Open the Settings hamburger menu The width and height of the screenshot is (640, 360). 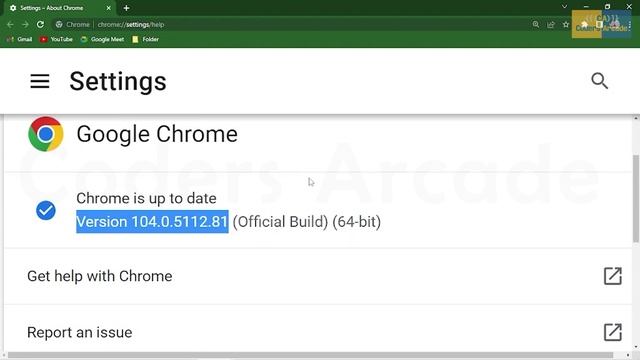(40, 81)
